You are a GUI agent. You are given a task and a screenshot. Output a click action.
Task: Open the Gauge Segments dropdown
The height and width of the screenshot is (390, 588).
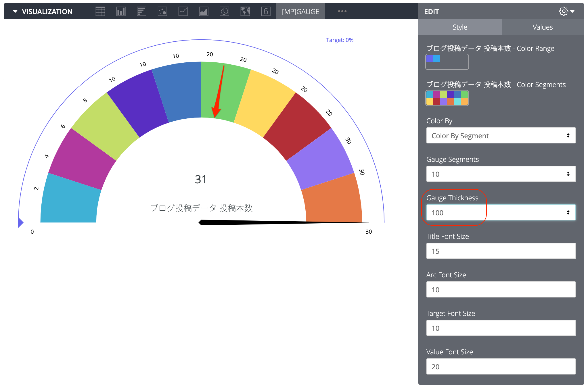point(501,174)
